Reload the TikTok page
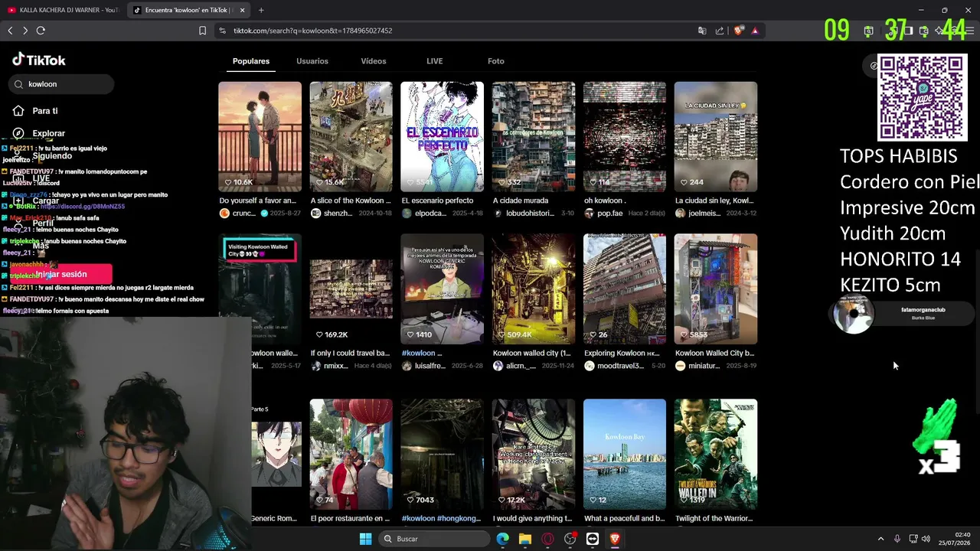The width and height of the screenshot is (980, 551). [x=41, y=31]
